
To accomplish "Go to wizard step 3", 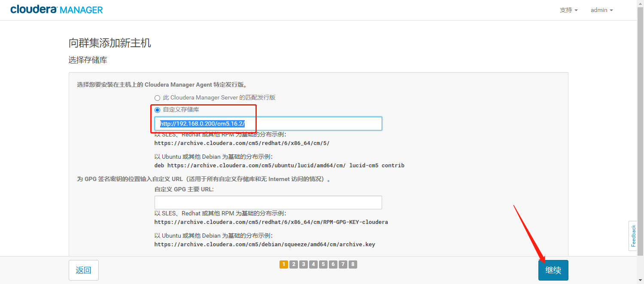I will pos(304,264).
